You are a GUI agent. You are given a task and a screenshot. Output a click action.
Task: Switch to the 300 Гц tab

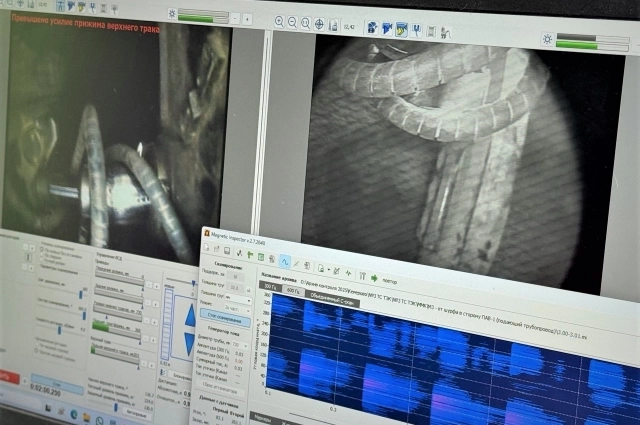coord(270,285)
